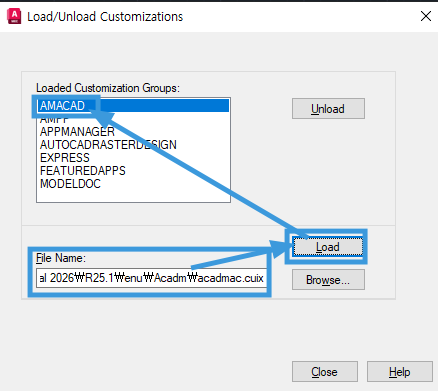Click the AutoCAD app icon in title bar
The image size is (438, 391).
pyautogui.click(x=14, y=16)
